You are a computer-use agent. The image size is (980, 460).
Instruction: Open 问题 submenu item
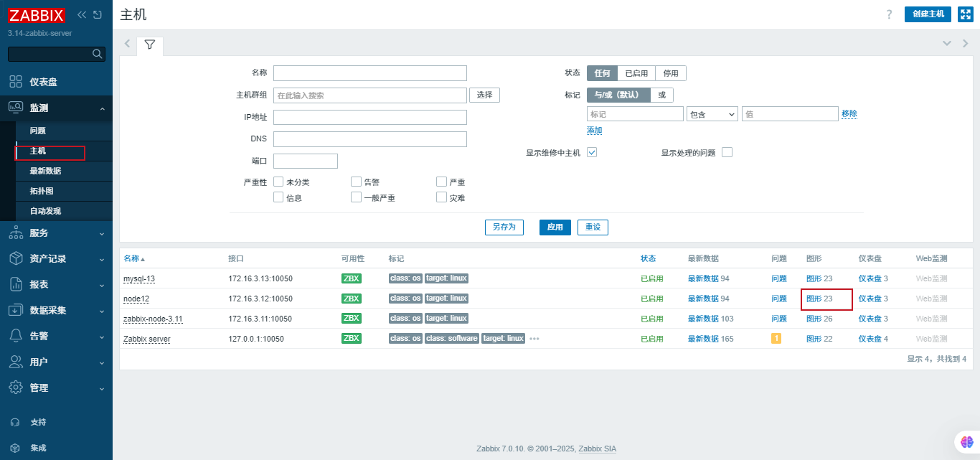click(63, 131)
